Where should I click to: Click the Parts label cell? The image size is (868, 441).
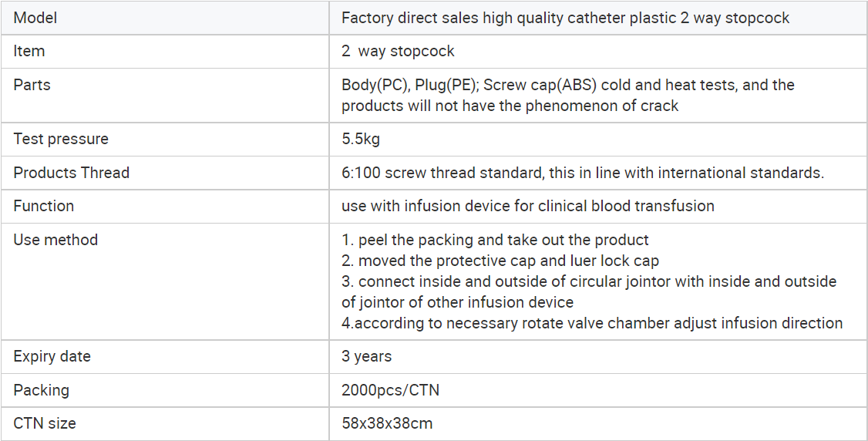[164, 95]
